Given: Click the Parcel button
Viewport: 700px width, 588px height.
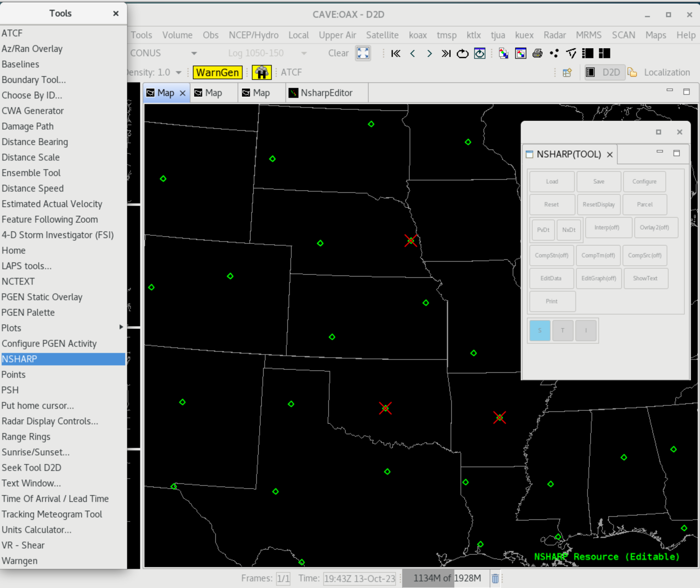Looking at the screenshot, I should [x=645, y=204].
